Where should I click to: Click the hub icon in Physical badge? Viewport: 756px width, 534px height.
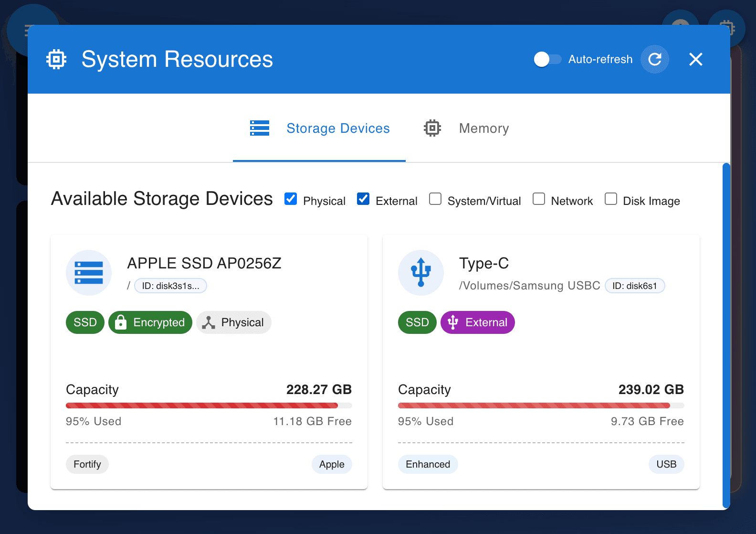(x=209, y=323)
